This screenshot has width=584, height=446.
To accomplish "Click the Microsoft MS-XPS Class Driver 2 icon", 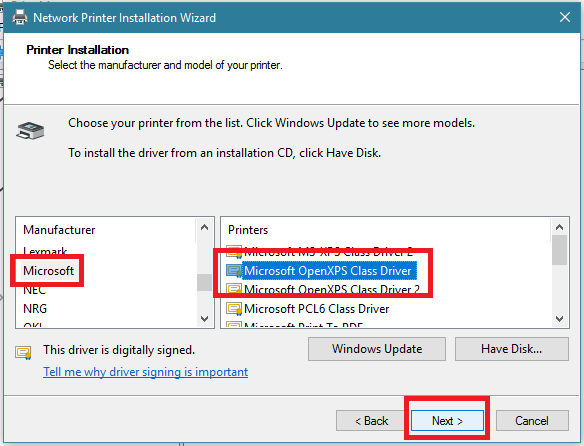I will [234, 252].
